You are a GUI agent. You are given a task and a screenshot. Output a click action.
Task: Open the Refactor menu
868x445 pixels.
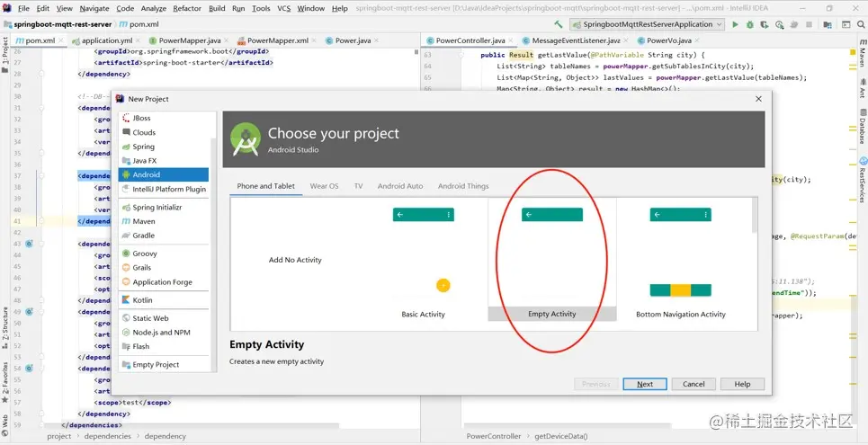[x=187, y=8]
